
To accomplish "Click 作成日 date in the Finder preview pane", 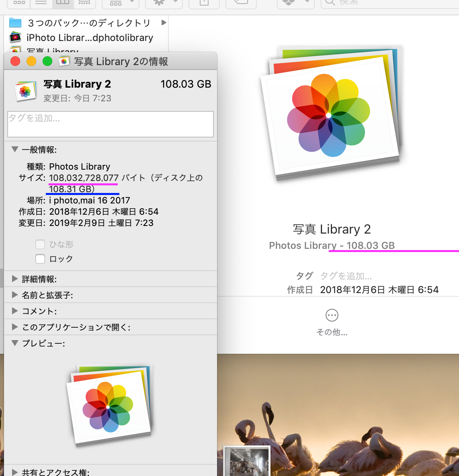I will [x=379, y=290].
